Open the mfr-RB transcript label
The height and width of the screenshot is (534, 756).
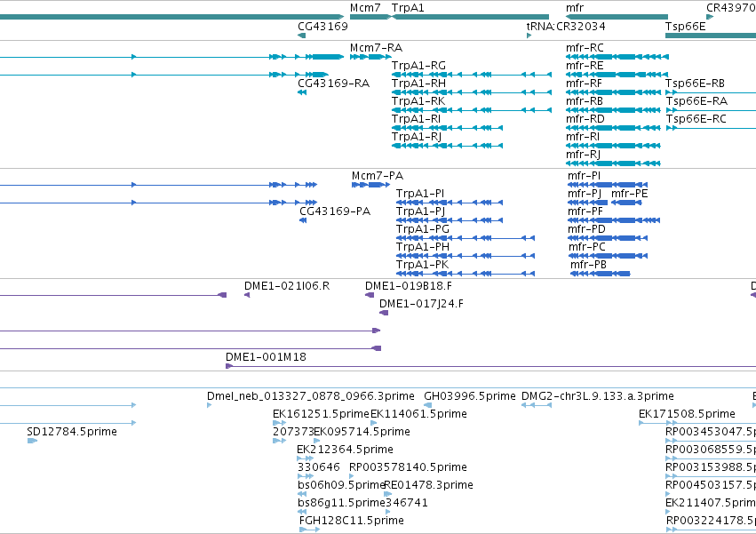point(585,101)
